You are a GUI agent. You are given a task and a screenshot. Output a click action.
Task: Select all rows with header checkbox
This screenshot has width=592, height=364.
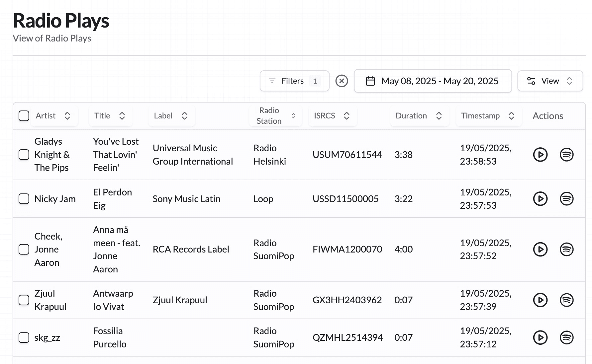24,116
